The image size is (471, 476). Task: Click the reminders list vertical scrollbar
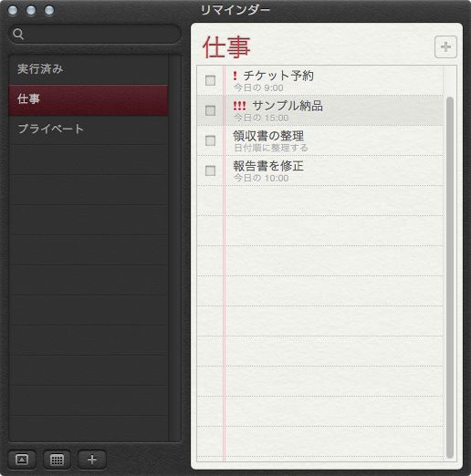click(x=450, y=276)
